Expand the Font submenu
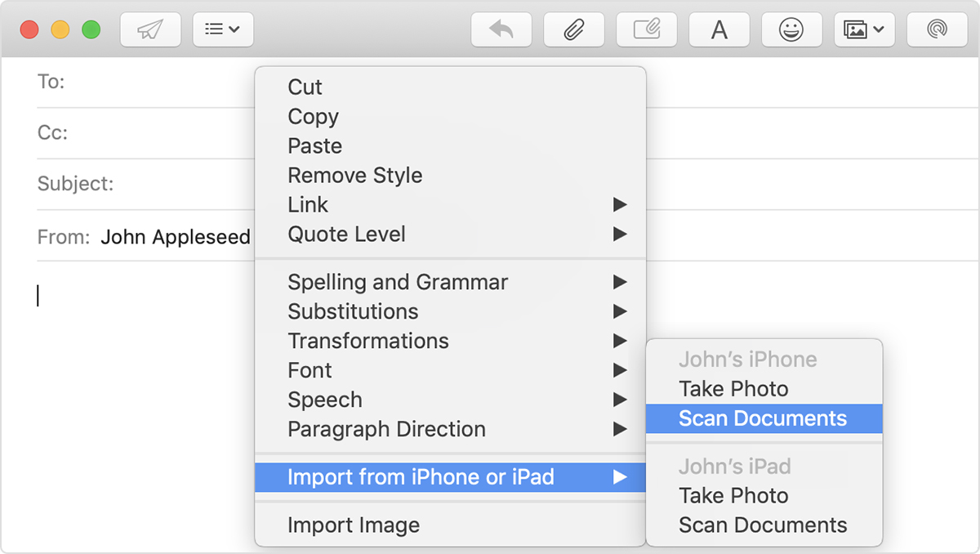Image resolution: width=980 pixels, height=554 pixels. click(450, 371)
